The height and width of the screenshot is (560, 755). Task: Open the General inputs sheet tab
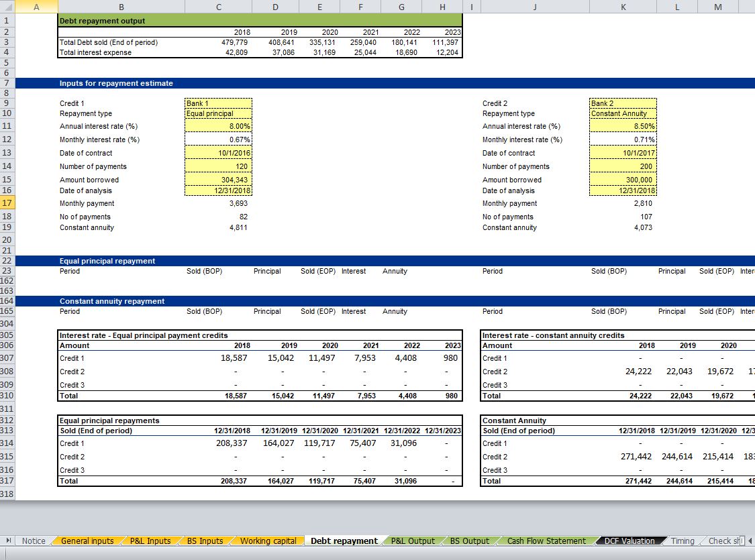(x=87, y=541)
